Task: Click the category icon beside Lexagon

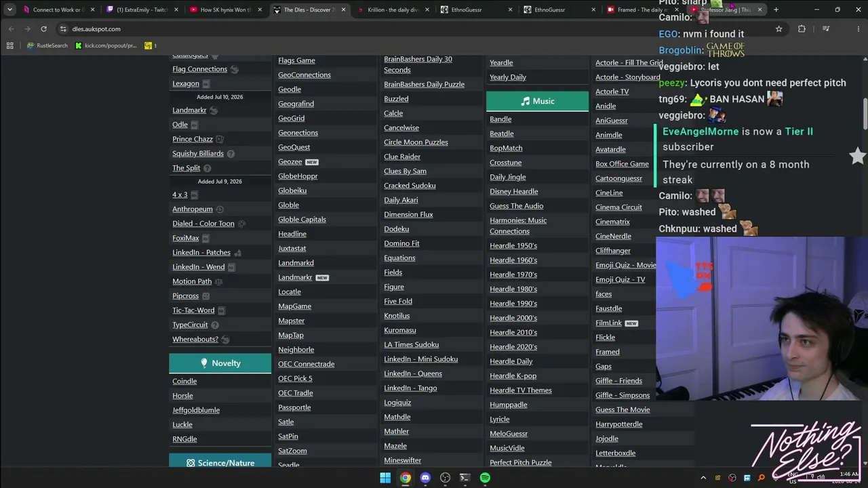Action: [206, 84]
